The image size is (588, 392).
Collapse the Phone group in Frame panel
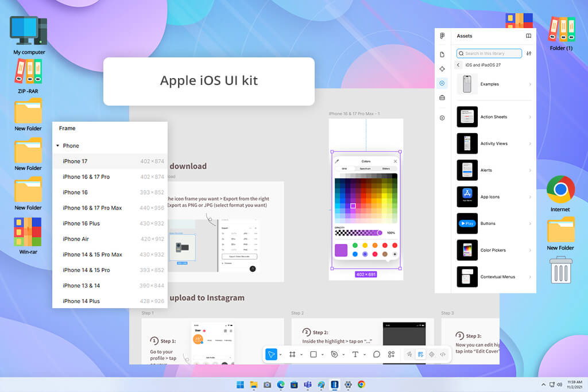tap(58, 146)
